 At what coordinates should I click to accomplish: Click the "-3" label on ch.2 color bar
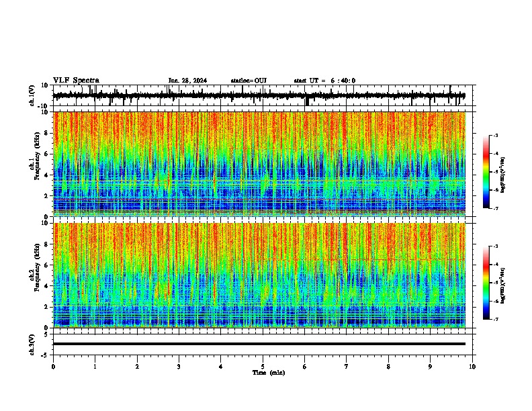click(x=496, y=246)
